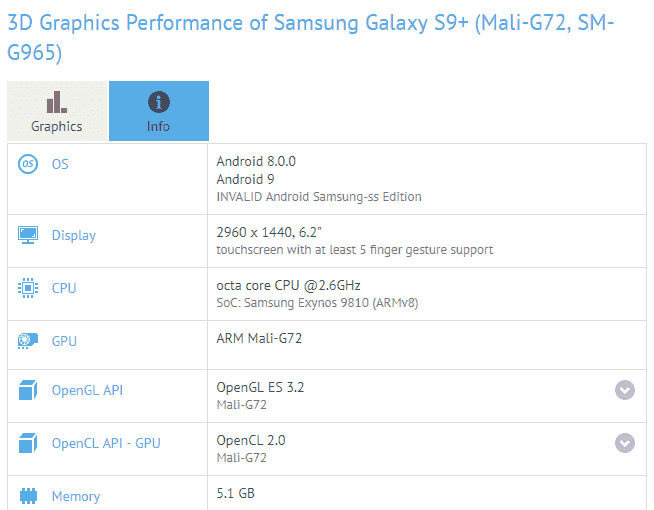Click the GPU graphics card icon

click(27, 341)
